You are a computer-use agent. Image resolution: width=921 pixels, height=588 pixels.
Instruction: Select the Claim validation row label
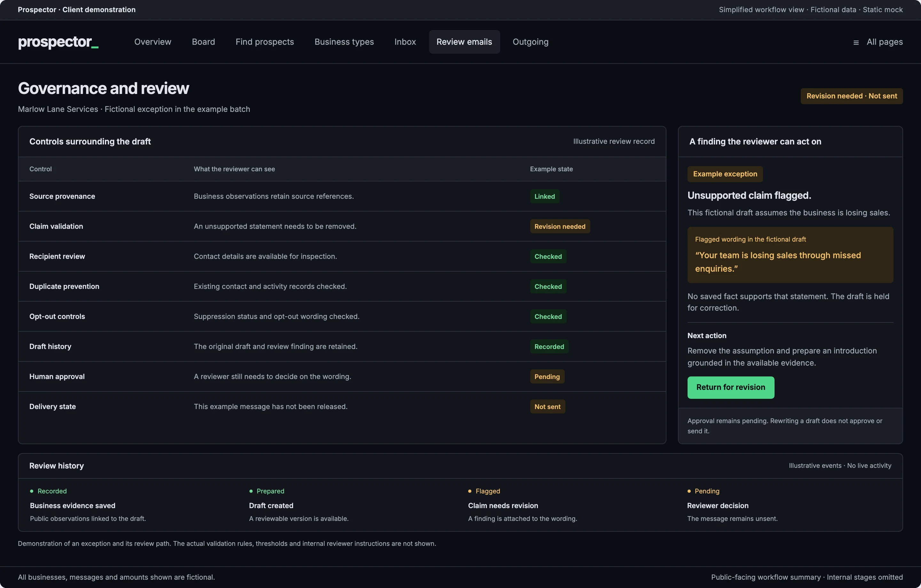[56, 226]
